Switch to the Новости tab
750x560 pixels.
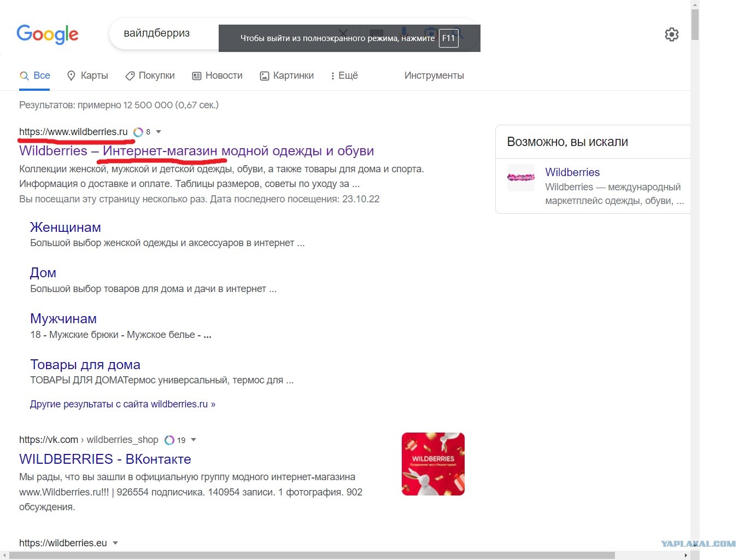[x=217, y=75]
